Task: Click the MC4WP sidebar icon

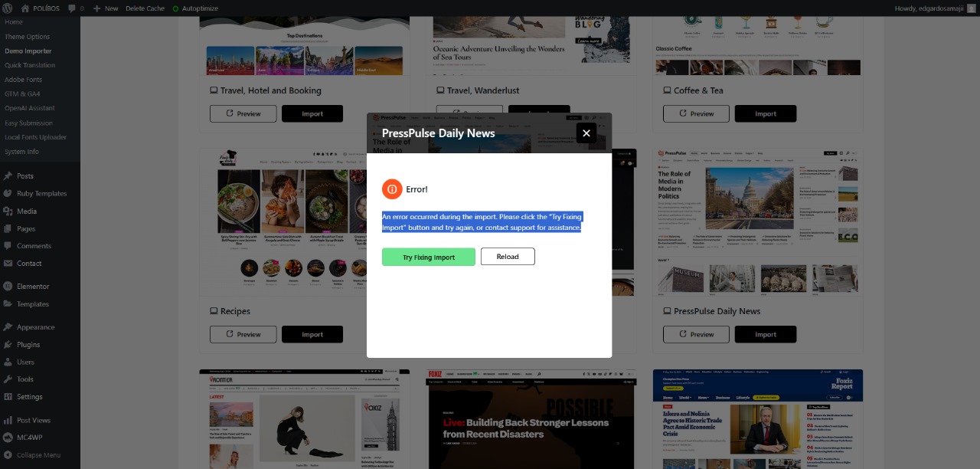Action: [8, 438]
